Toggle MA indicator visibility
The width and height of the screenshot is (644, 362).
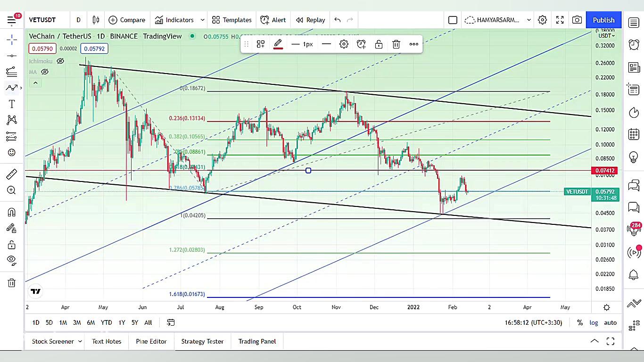[x=45, y=72]
